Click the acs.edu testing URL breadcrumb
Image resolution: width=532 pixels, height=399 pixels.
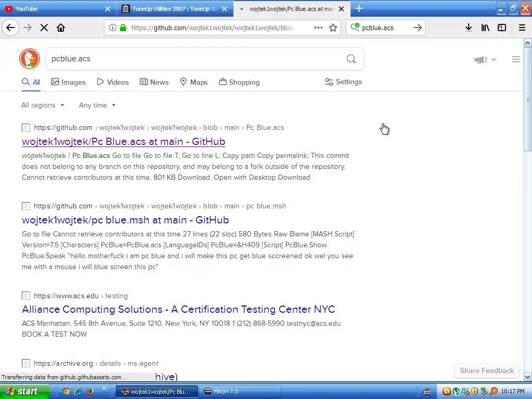point(81,296)
